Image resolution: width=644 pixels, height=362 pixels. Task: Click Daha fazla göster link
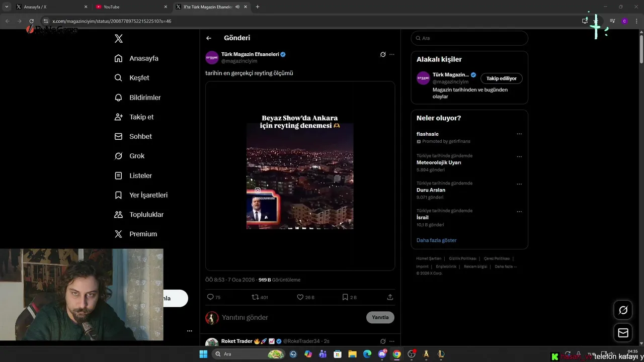tap(437, 240)
